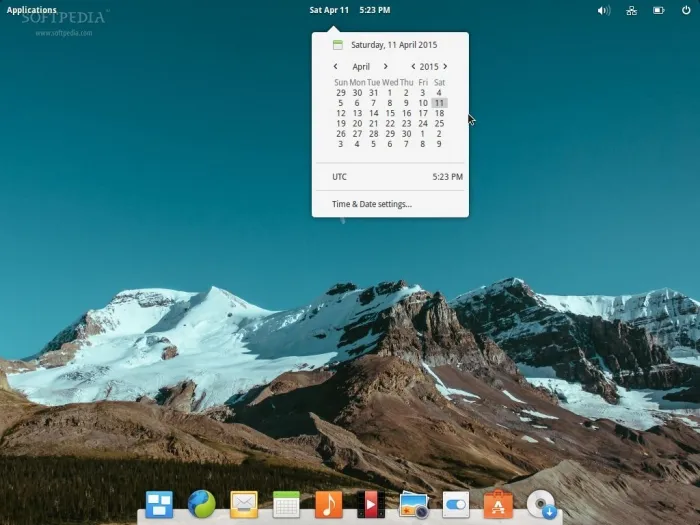Decrease the year from 2015

click(413, 67)
